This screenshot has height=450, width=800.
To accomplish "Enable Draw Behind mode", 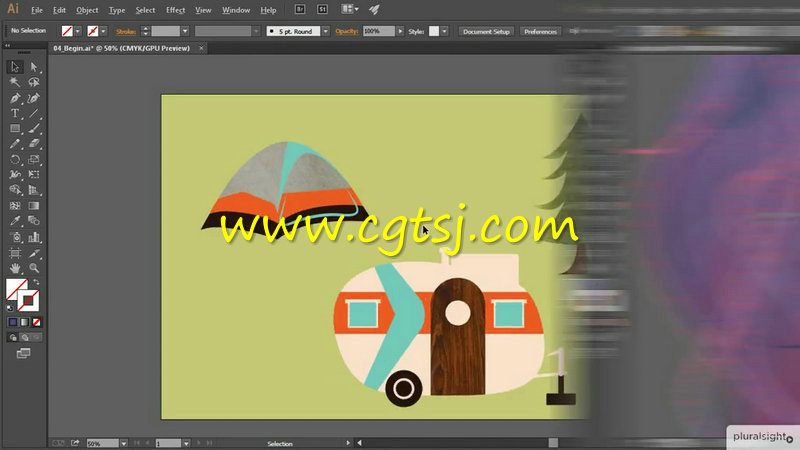I will (x=24, y=337).
